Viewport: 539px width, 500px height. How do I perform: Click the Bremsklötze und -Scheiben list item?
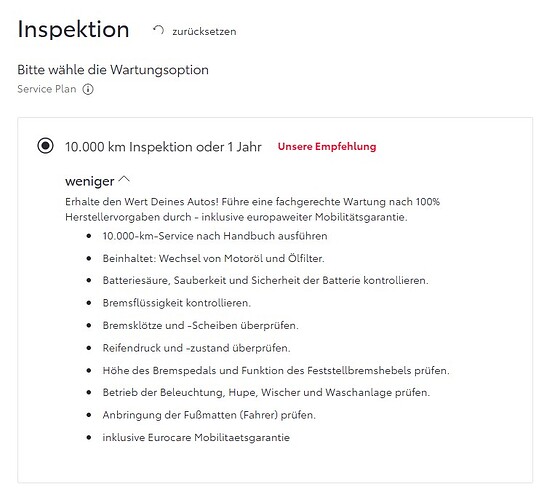coord(200,325)
